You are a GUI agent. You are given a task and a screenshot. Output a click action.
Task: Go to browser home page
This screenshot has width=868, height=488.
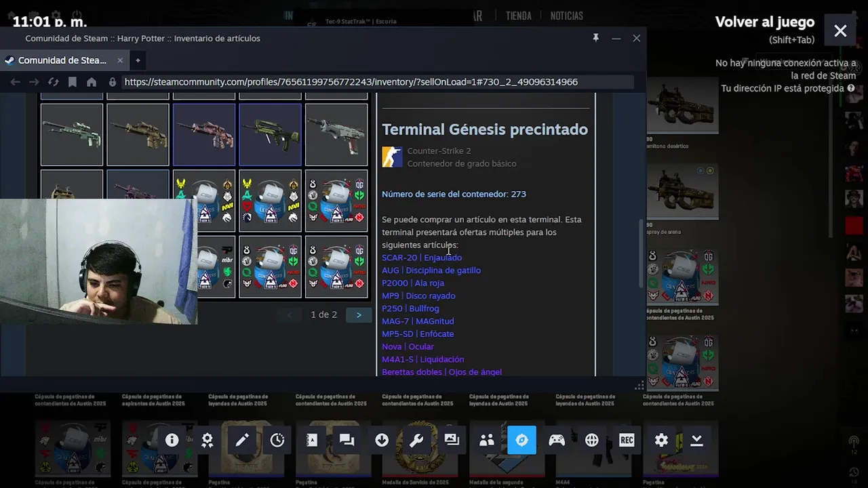coord(92,82)
